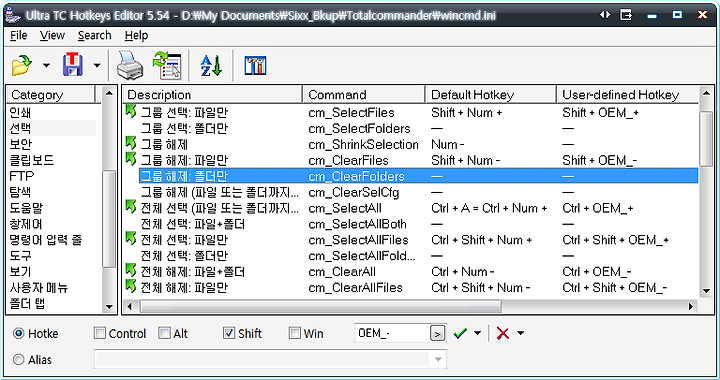720x380 pixels.
Task: Open the options tools icon
Action: tap(255, 66)
